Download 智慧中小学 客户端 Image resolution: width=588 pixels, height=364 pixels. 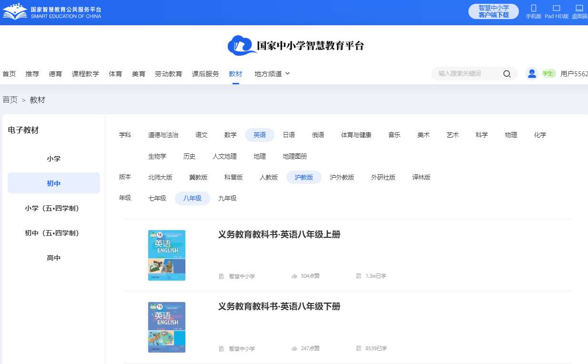click(494, 11)
